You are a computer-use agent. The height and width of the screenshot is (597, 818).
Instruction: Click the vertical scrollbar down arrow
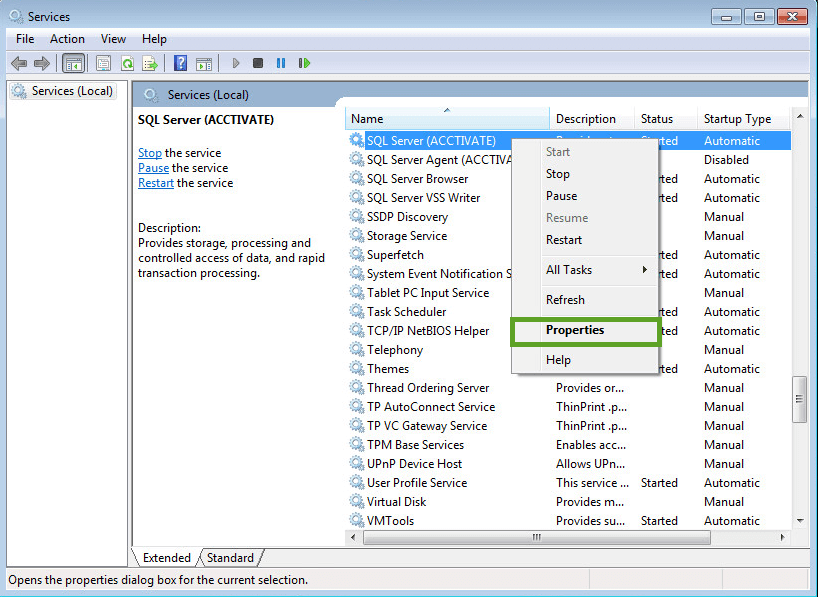click(x=800, y=521)
